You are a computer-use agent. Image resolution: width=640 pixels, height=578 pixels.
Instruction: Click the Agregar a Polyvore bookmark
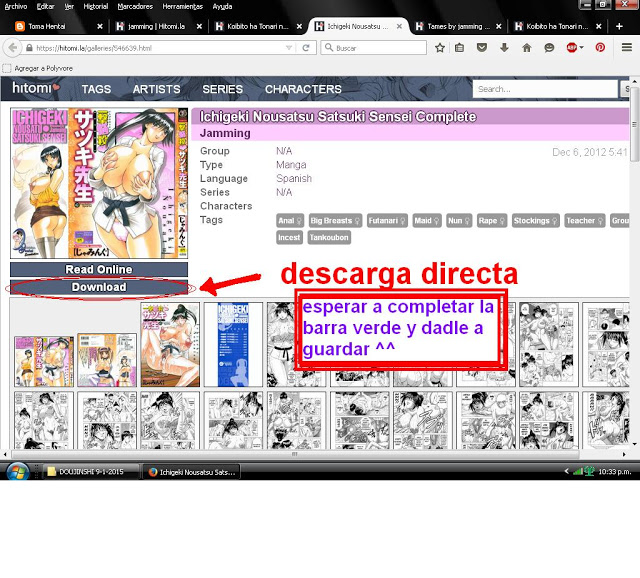point(39,68)
